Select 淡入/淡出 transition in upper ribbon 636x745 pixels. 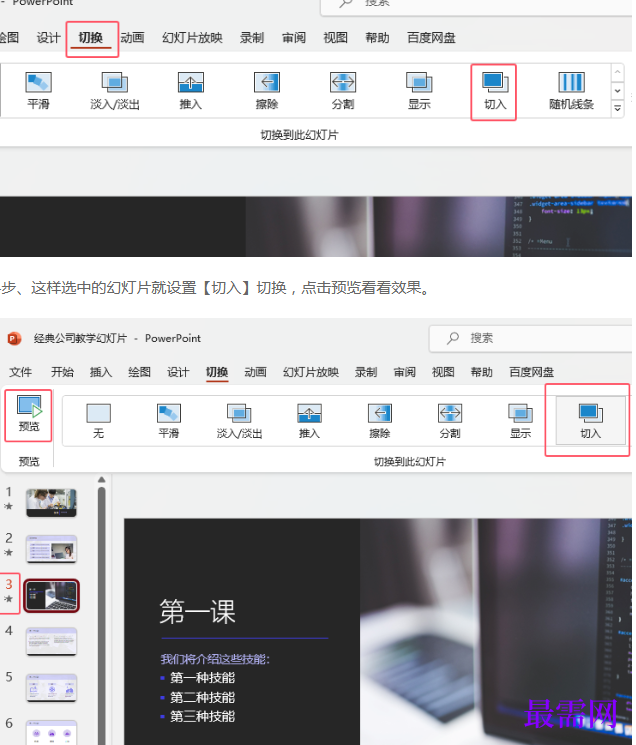click(x=114, y=91)
